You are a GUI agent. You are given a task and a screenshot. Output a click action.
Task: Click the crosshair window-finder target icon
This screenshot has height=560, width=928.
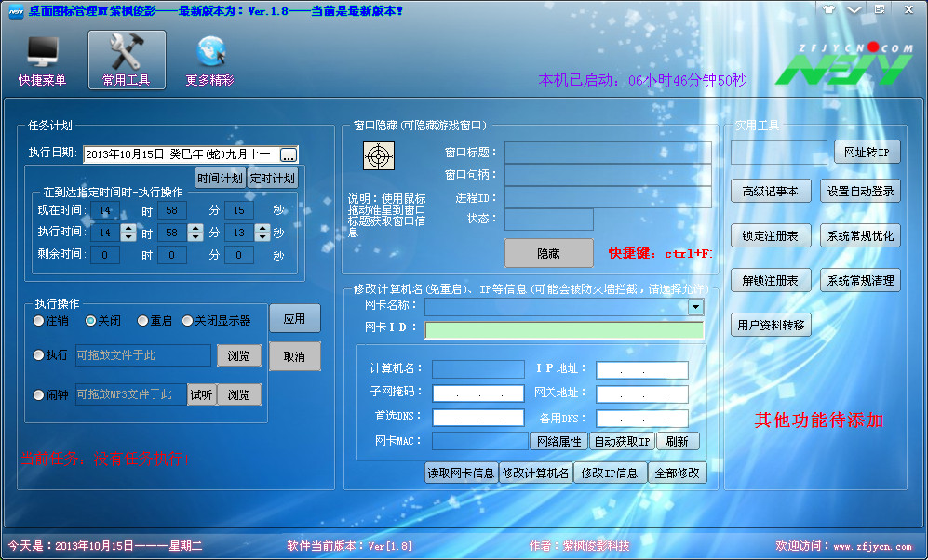[378, 156]
